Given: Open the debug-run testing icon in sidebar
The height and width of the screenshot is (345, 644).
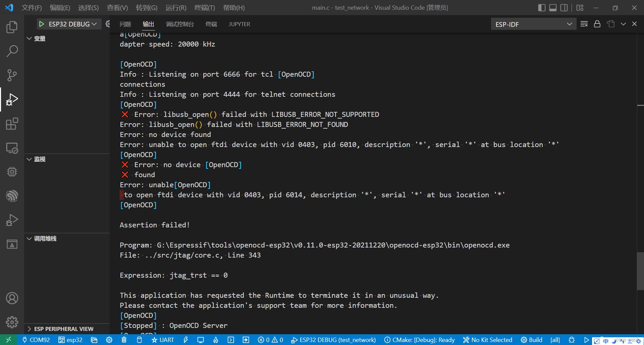Looking at the screenshot, I should pos(12,220).
